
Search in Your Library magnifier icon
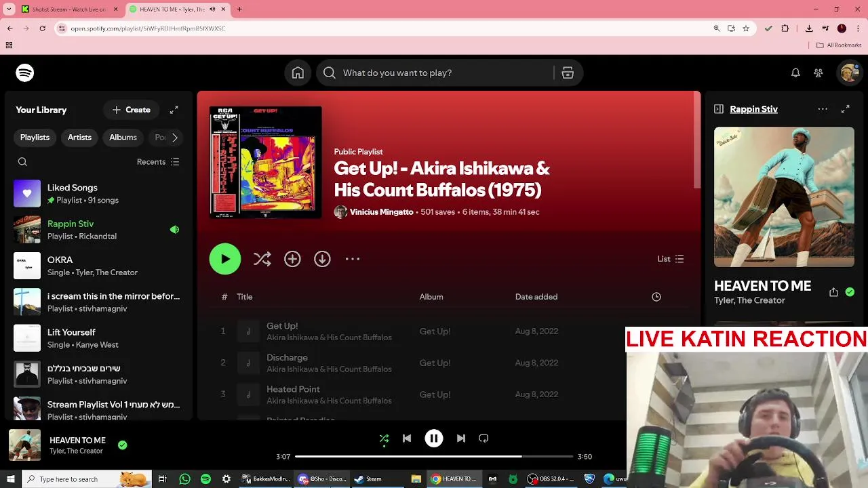click(22, 162)
